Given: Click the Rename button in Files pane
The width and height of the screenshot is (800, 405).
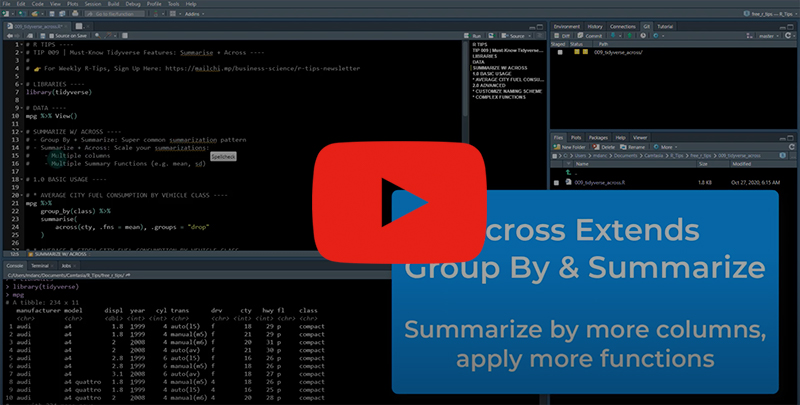Looking at the screenshot, I should pyautogui.click(x=633, y=147).
